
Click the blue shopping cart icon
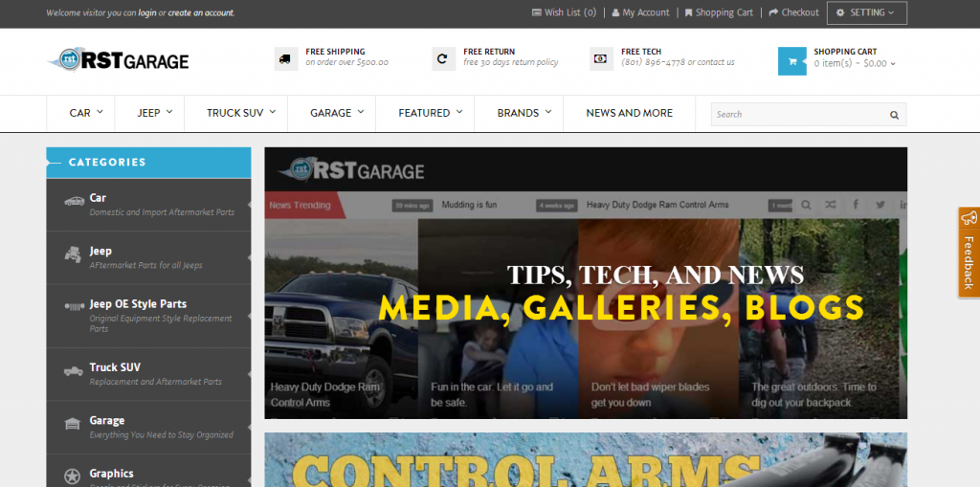click(791, 61)
